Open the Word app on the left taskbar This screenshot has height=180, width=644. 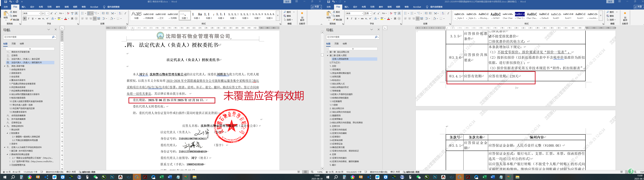coord(170,177)
